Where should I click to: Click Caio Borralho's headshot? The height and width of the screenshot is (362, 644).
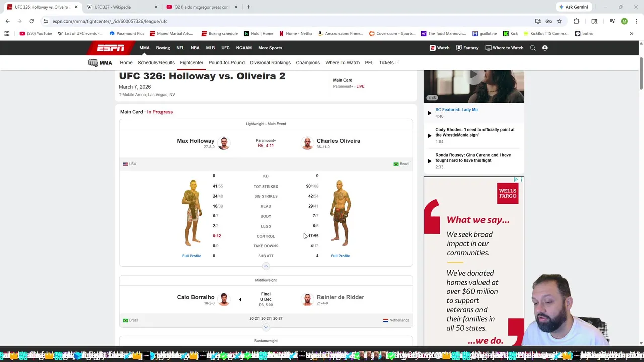224,300
